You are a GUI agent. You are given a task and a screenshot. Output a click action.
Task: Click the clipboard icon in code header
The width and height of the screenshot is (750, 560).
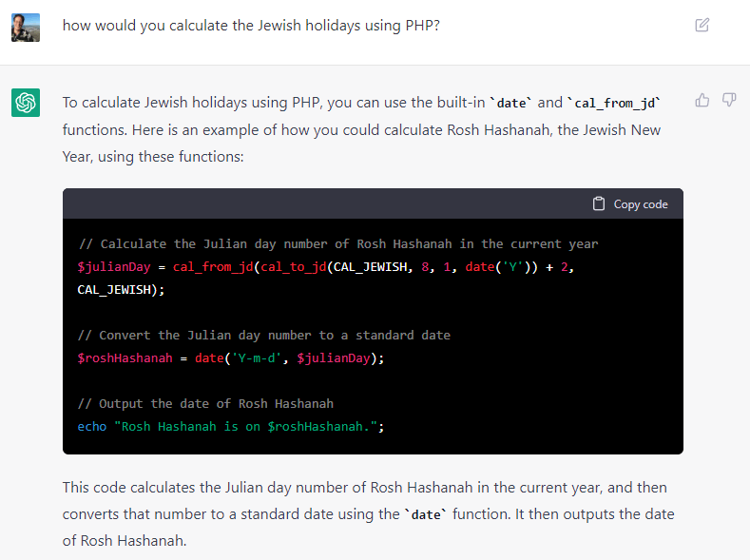[598, 203]
